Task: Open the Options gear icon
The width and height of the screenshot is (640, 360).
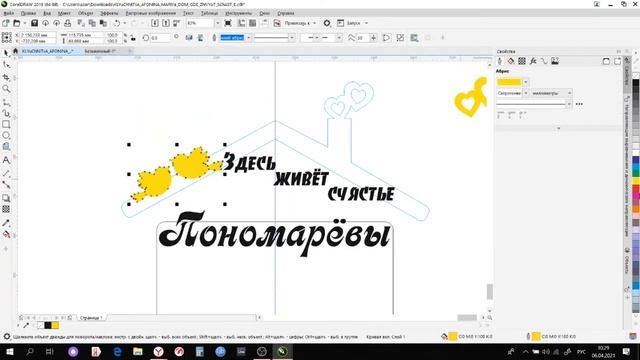Action: [327, 23]
